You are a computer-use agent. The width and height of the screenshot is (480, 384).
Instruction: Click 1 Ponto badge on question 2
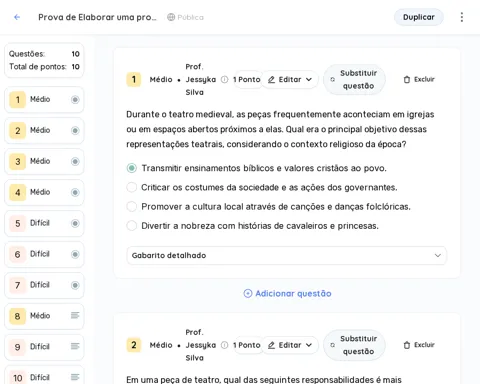click(247, 345)
